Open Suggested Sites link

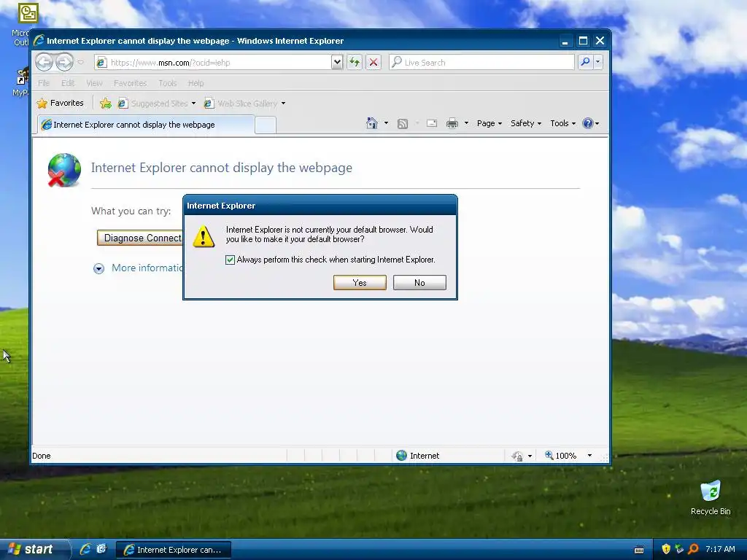pyautogui.click(x=153, y=104)
